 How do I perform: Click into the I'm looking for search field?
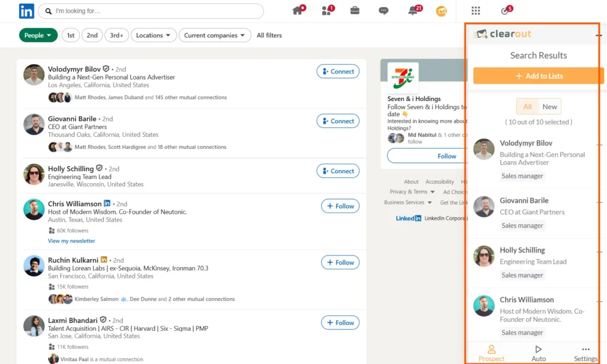pos(151,11)
